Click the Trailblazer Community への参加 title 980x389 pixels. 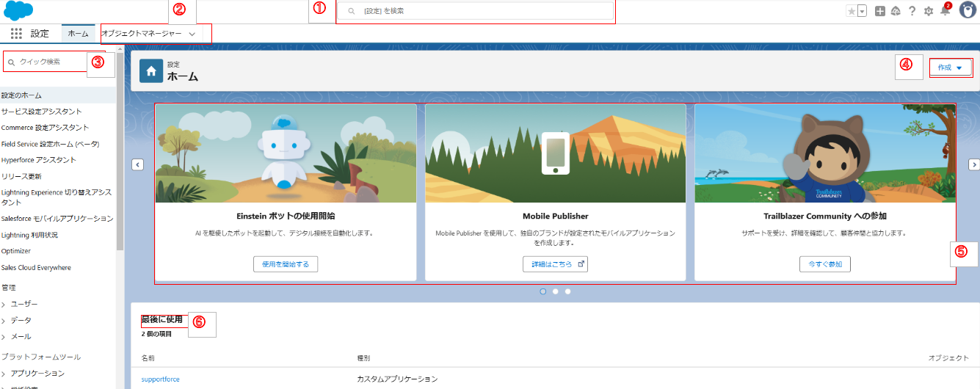coord(825,217)
